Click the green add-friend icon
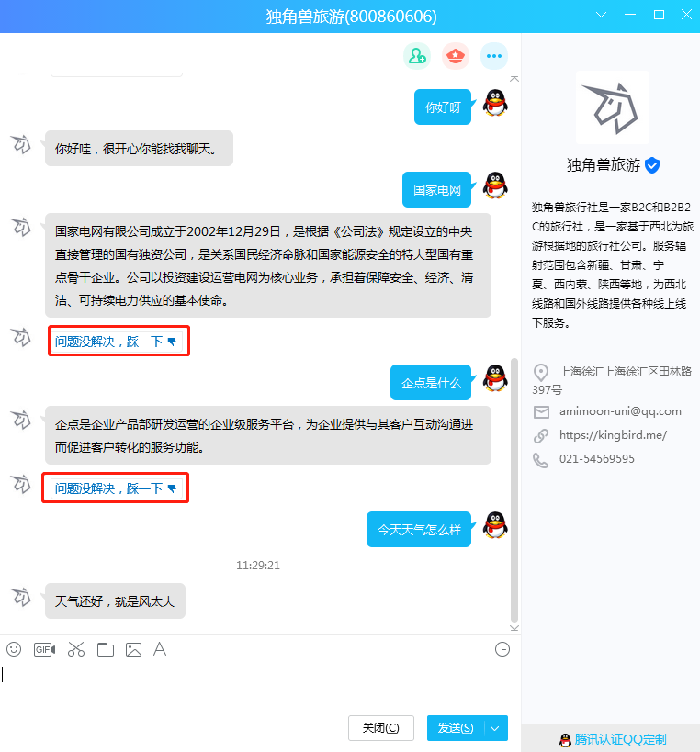 click(417, 56)
